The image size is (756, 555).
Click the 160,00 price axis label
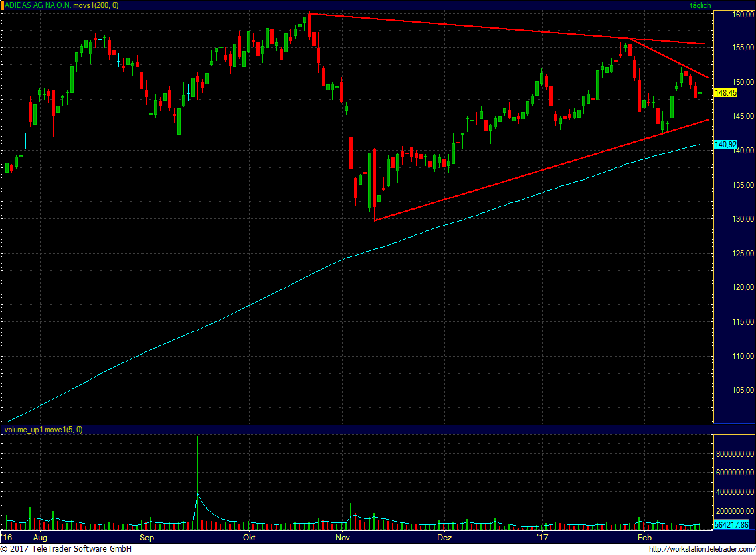[x=743, y=15]
